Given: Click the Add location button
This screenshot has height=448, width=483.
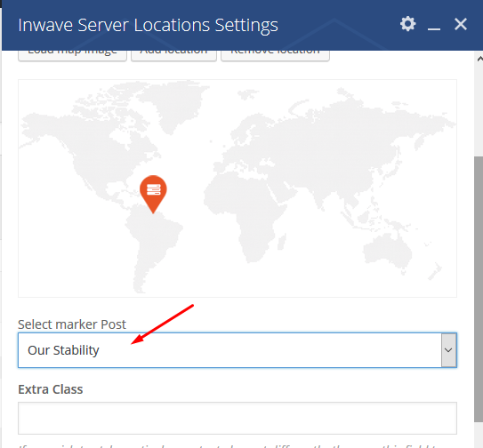Looking at the screenshot, I should point(173,54).
